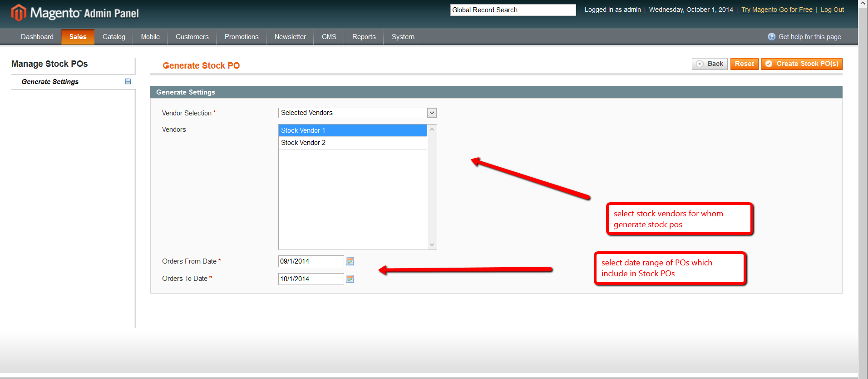Select Stock Vendor 2 in list
This screenshot has width=868, height=379.
pos(353,143)
